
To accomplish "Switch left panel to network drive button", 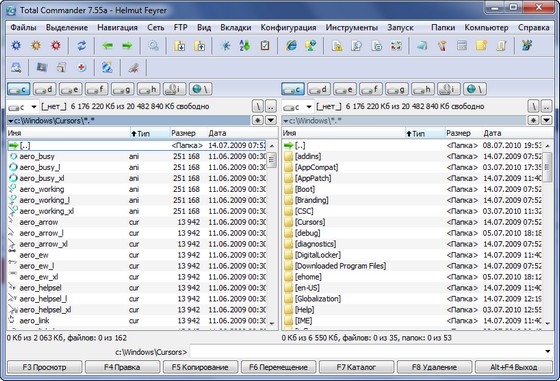I will pyautogui.click(x=201, y=89).
